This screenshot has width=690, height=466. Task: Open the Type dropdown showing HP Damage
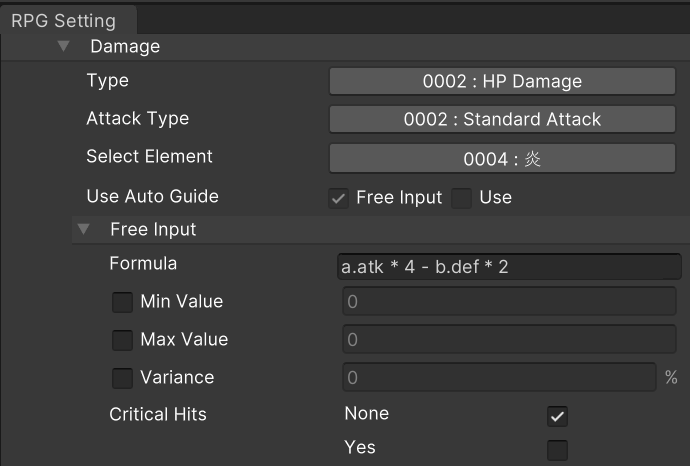[502, 81]
